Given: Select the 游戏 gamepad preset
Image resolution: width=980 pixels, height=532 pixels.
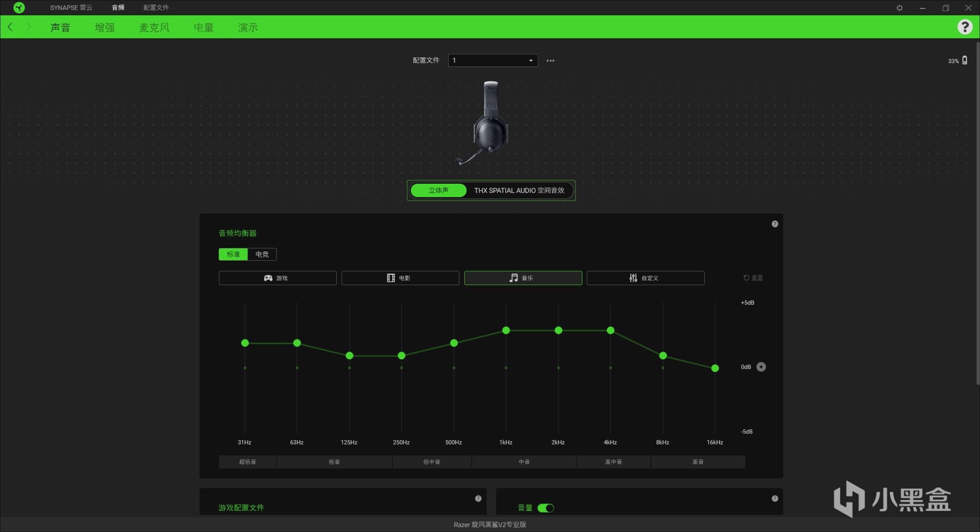Looking at the screenshot, I should pos(278,278).
